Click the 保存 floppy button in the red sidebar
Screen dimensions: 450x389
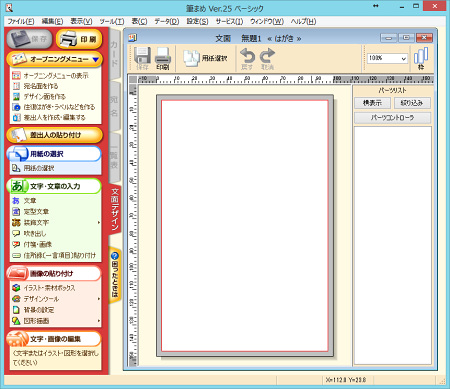click(30, 39)
